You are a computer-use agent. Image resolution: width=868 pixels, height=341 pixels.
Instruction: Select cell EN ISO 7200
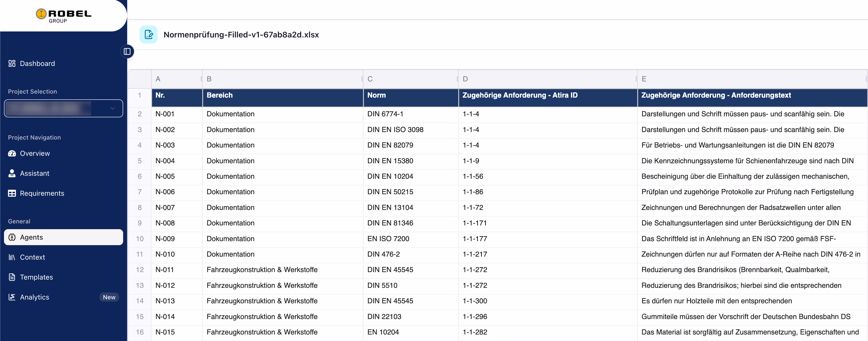pos(411,239)
